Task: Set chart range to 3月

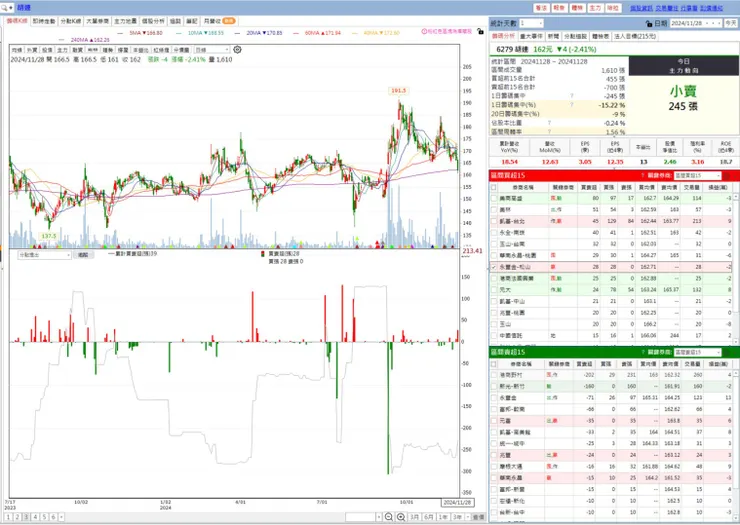Action: [x=414, y=517]
